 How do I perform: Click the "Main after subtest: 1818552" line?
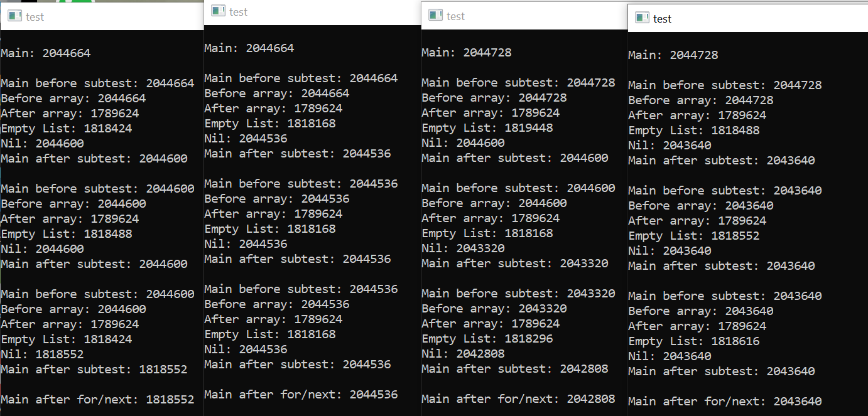click(94, 370)
